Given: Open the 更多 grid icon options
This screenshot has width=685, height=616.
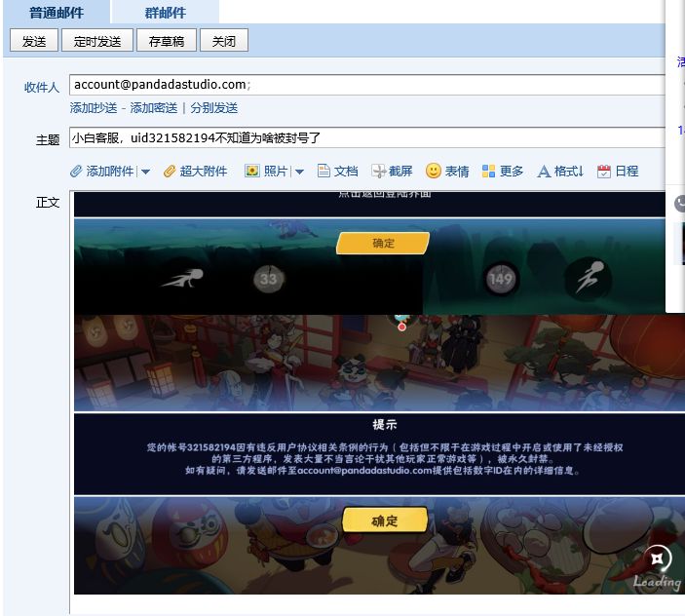Looking at the screenshot, I should click(x=488, y=171).
